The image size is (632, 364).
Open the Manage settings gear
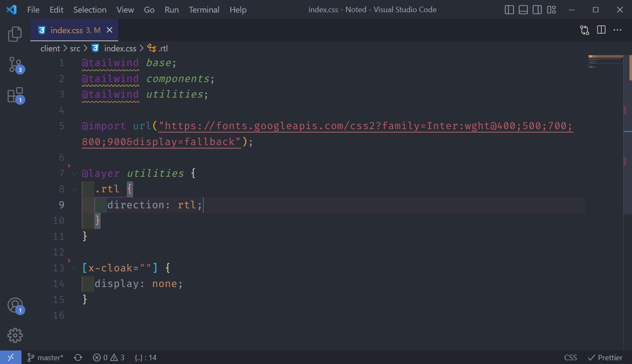(x=15, y=335)
